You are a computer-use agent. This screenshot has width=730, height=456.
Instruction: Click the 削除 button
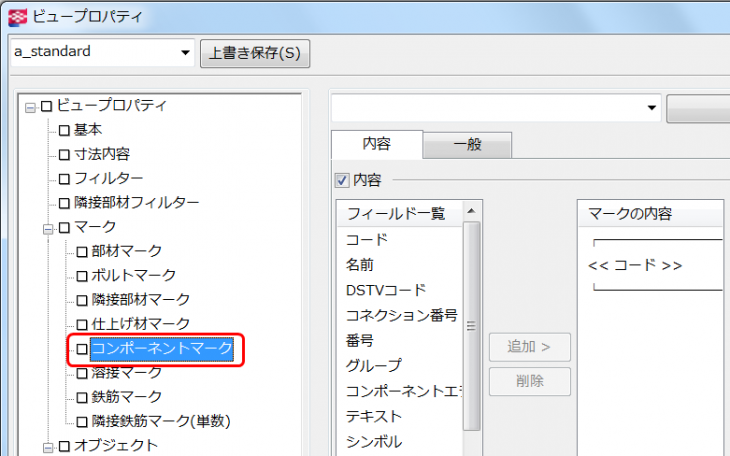[529, 381]
